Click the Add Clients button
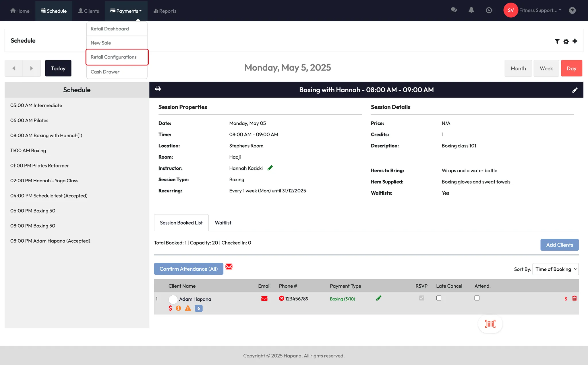The height and width of the screenshot is (365, 588). click(x=559, y=245)
